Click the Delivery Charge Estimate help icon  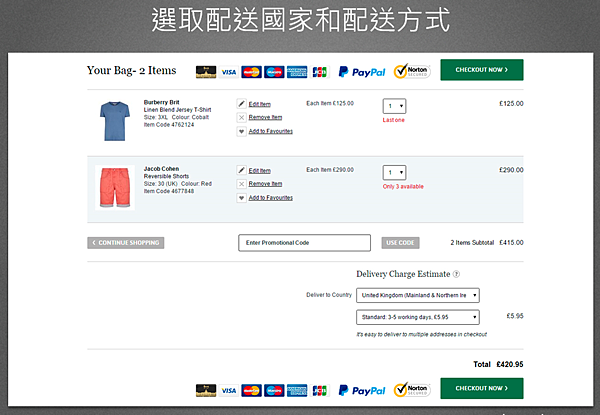(x=456, y=274)
